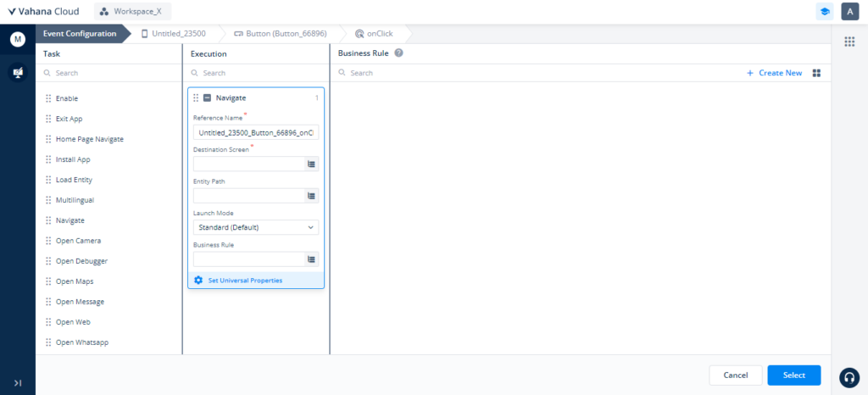This screenshot has height=395, width=868.
Task: Expand the left sidebar with arrow icon
Action: [18, 383]
